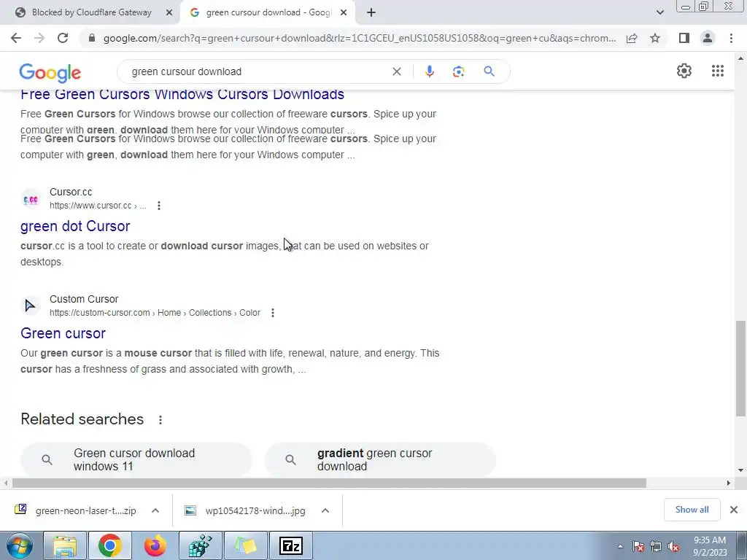Image resolution: width=747 pixels, height=560 pixels.
Task: Close the downloads bar
Action: [x=734, y=510]
